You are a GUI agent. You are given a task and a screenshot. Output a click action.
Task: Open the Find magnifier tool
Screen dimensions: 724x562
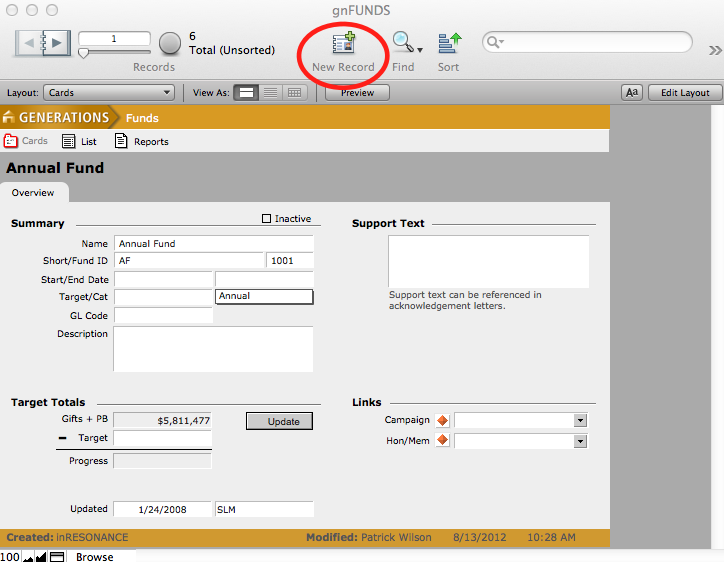coord(403,43)
